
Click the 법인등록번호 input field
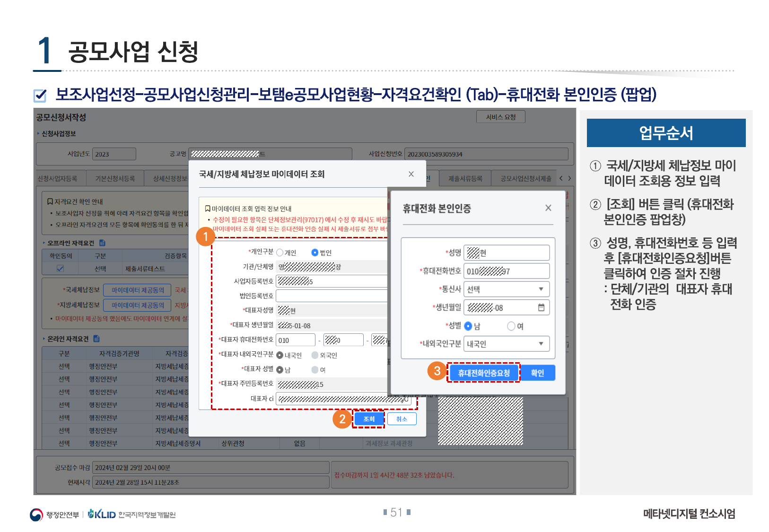[x=331, y=296]
